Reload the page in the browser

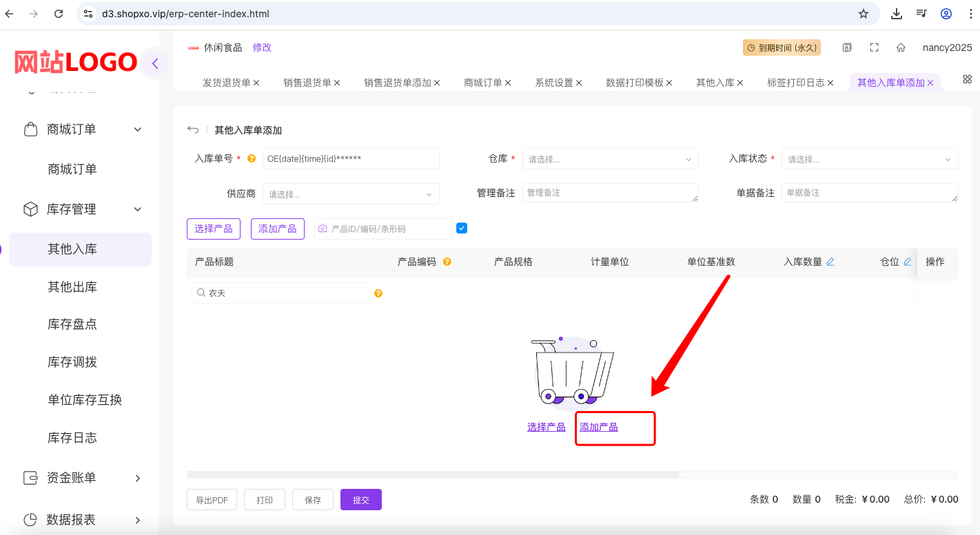(x=59, y=14)
